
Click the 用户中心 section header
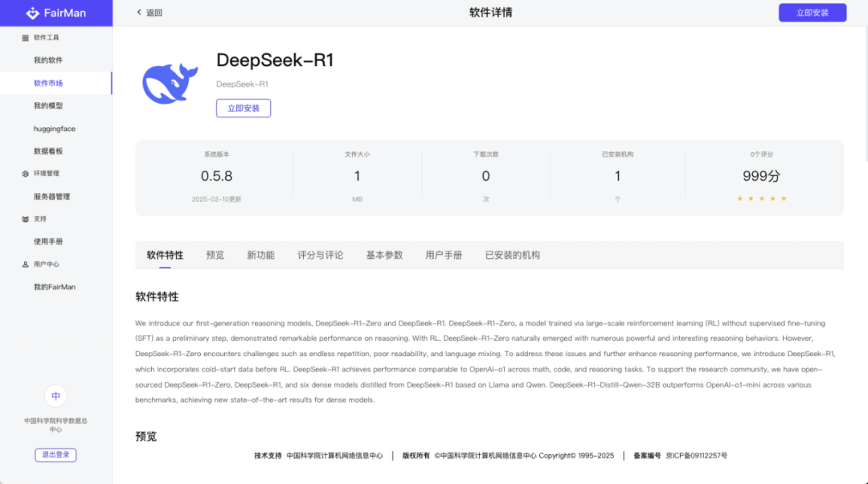tap(46, 265)
